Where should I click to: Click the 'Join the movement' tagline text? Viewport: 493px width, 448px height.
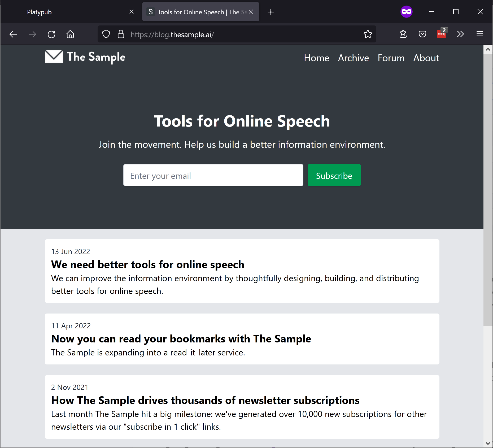(x=242, y=145)
